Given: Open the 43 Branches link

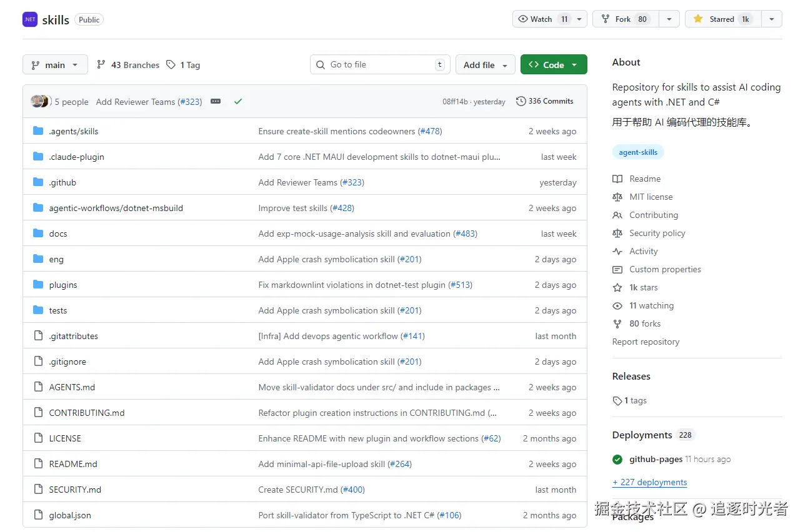Looking at the screenshot, I should [x=128, y=65].
